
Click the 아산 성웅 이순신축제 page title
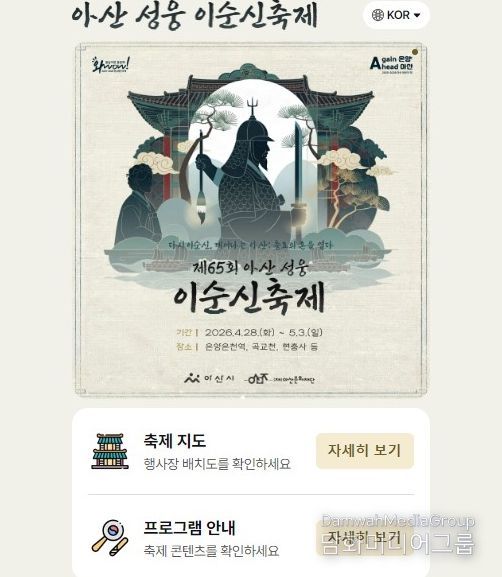click(194, 16)
